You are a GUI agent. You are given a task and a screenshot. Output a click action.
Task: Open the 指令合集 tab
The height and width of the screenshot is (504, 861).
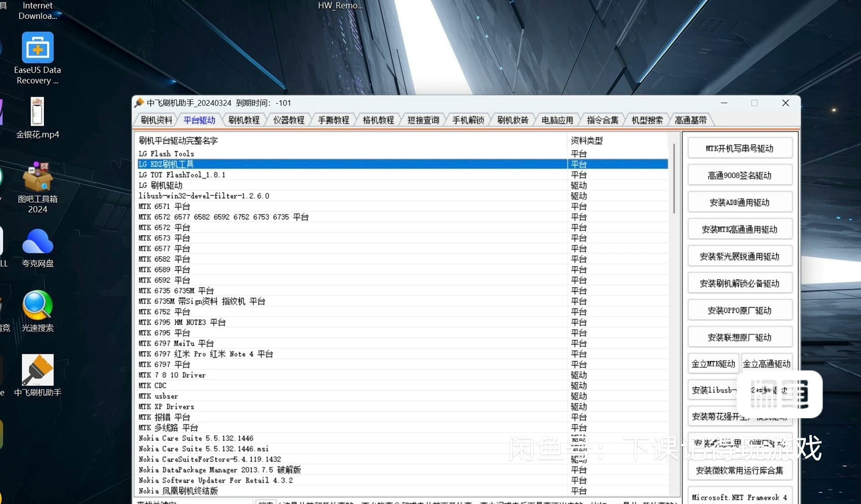tap(602, 120)
